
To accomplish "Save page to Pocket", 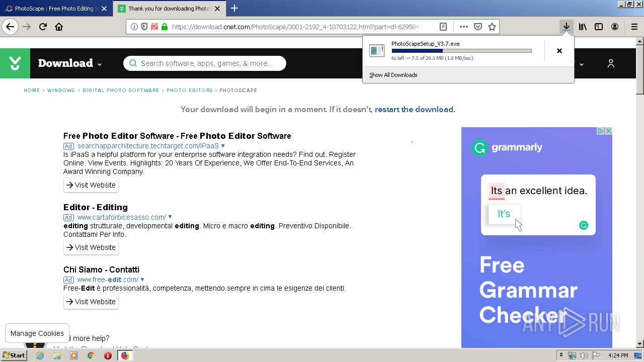I will [478, 27].
